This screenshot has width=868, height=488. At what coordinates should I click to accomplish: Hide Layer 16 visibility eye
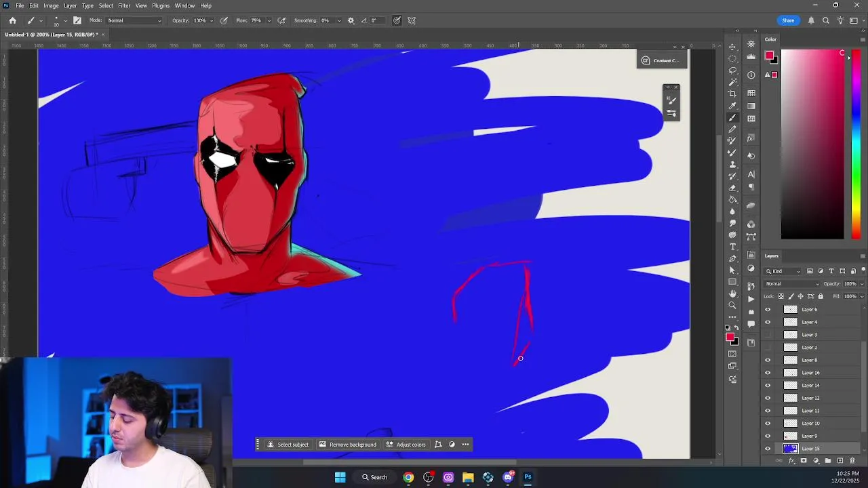pos(768,373)
